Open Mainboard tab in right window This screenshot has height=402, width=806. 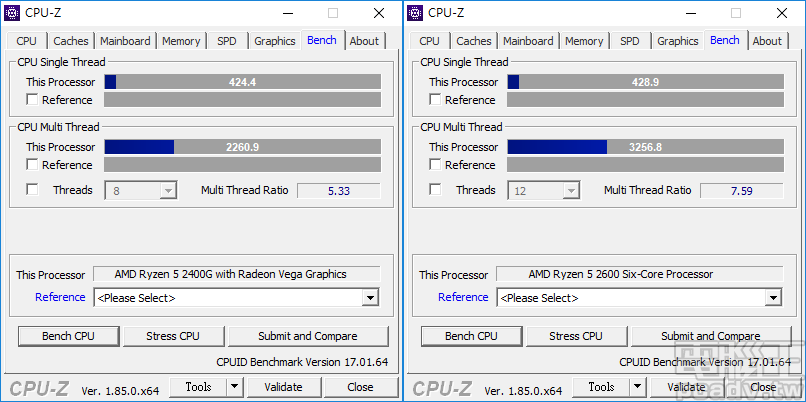(x=528, y=41)
